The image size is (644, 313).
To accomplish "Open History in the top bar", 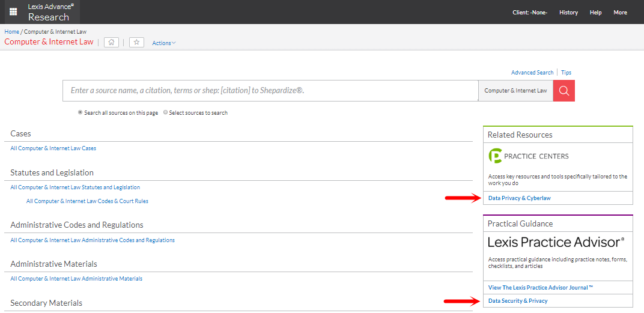I will (568, 13).
